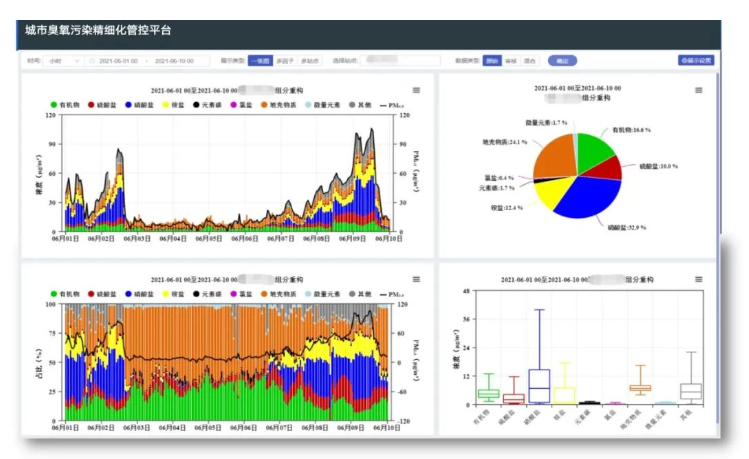Open the hamburger menu of the top-left time series chart
The height and width of the screenshot is (459, 749).
tap(416, 91)
